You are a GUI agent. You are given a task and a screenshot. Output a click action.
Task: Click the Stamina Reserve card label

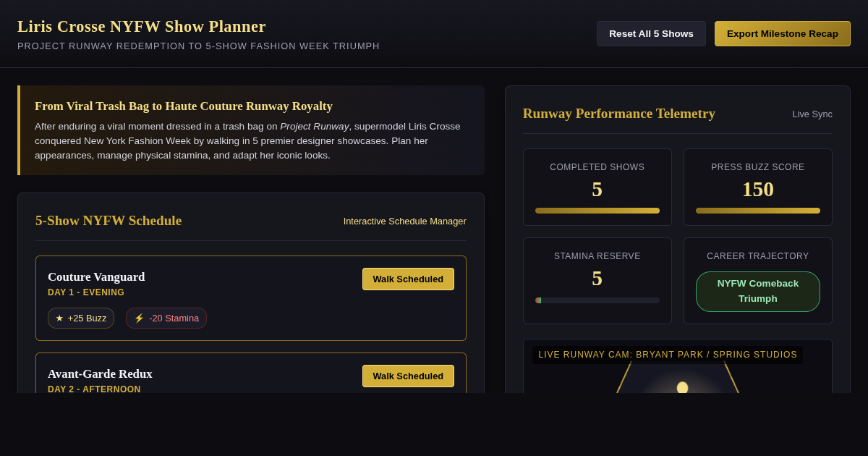[597, 256]
